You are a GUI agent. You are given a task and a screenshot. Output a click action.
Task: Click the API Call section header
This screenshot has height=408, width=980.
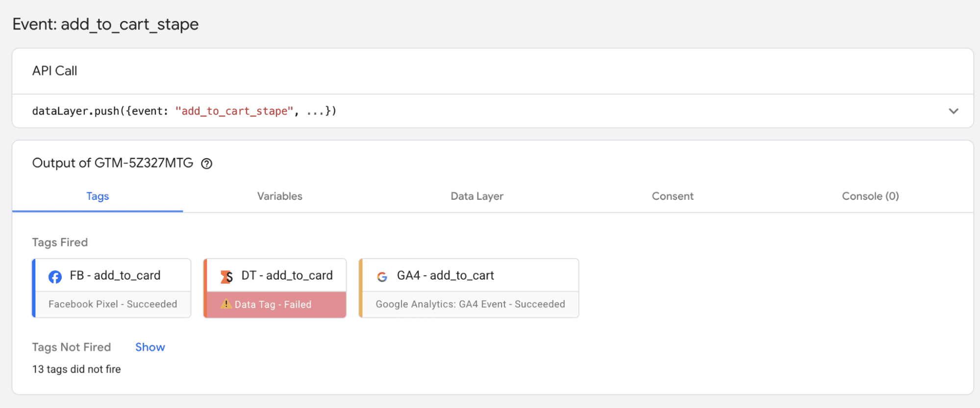coord(55,71)
